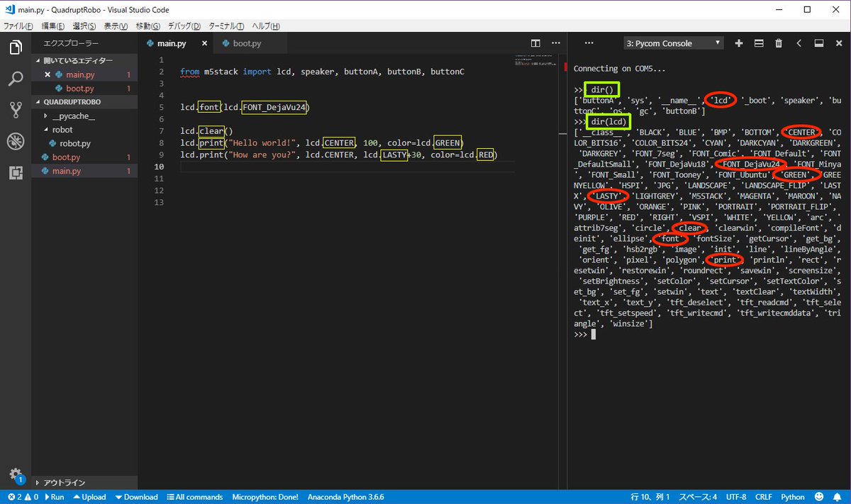Screen dimensions: 851x504
Task: Change the UTF-8 file encoding
Action: pyautogui.click(x=736, y=497)
